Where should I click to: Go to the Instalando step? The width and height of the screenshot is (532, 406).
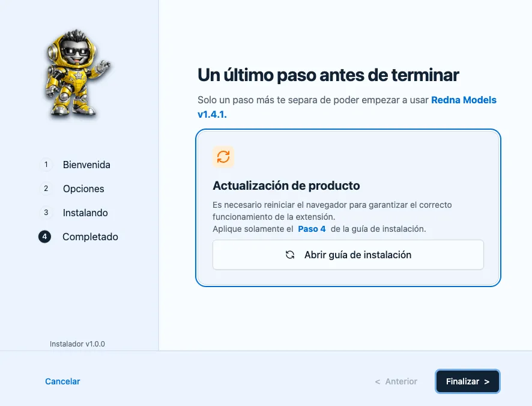tap(85, 213)
